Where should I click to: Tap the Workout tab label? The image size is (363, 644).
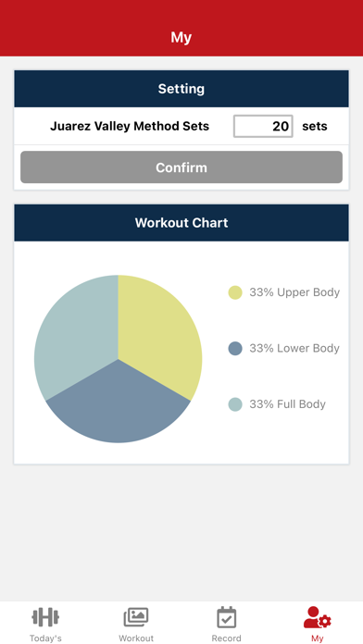tap(136, 638)
